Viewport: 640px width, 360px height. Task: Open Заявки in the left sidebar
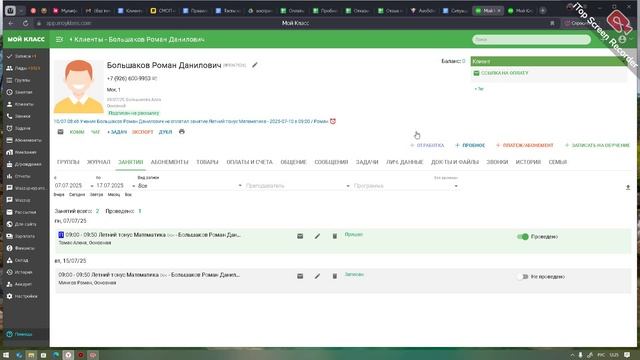pyautogui.click(x=22, y=56)
